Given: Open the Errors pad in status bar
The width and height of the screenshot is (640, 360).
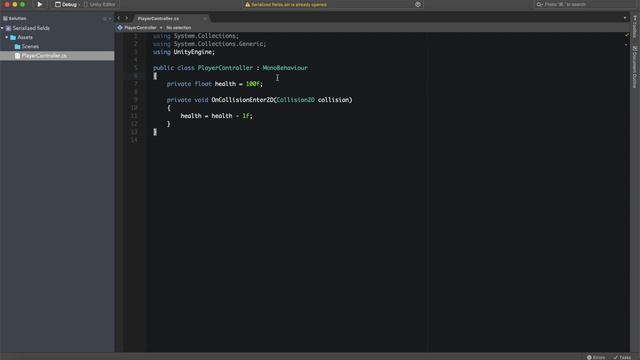Looking at the screenshot, I should (x=596, y=357).
